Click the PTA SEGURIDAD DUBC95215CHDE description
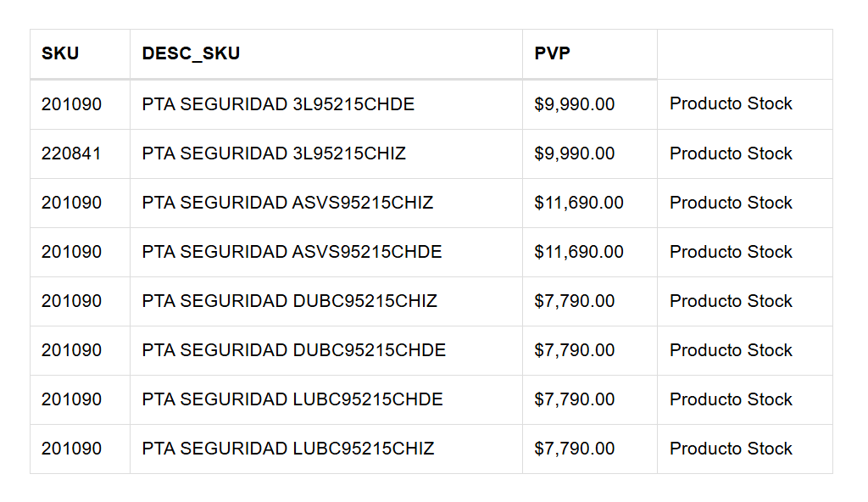This screenshot has height=502, width=868. [293, 350]
